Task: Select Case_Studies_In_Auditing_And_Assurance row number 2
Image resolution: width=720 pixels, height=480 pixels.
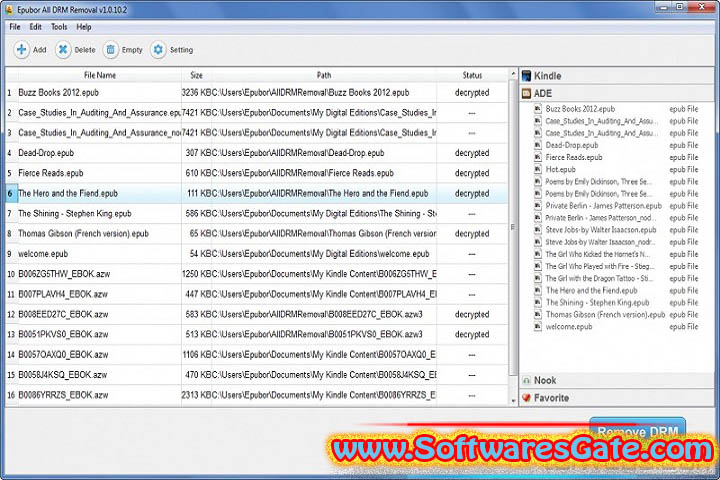Action: (257, 113)
